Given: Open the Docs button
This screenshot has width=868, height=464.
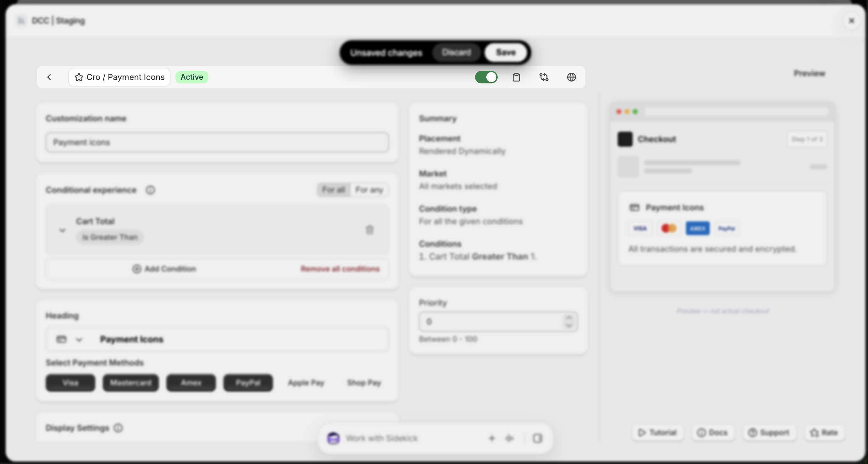Looking at the screenshot, I should (713, 433).
